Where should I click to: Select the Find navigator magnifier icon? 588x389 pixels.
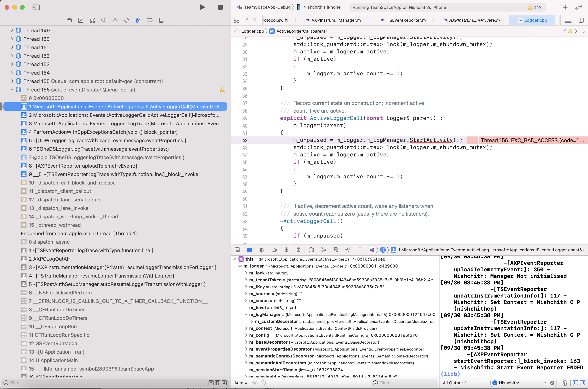(104, 20)
